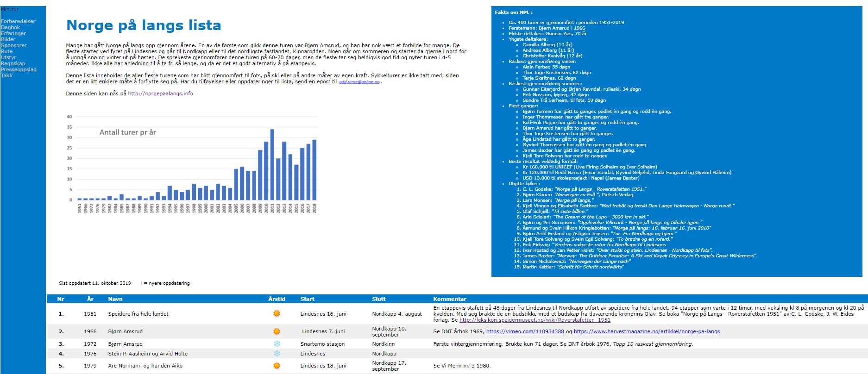Open the harvestmagazine.no article link
Screen dimensions: 868x374
click(647, 331)
